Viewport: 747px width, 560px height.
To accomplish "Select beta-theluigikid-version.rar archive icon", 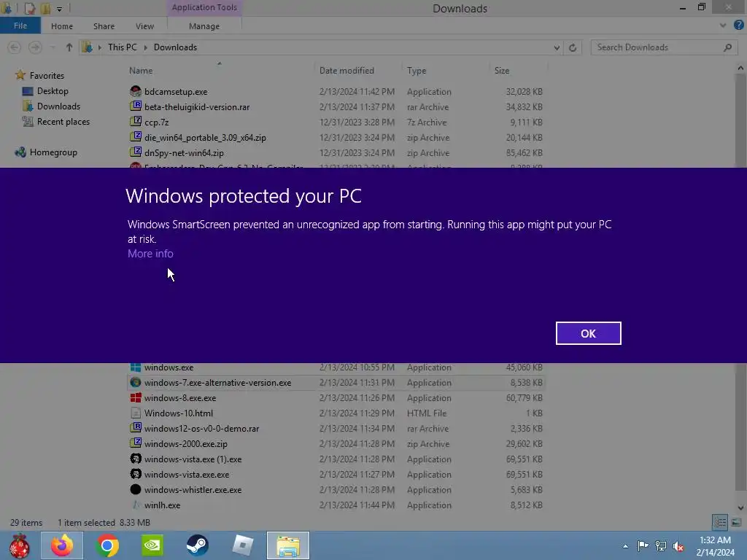I will coord(136,106).
